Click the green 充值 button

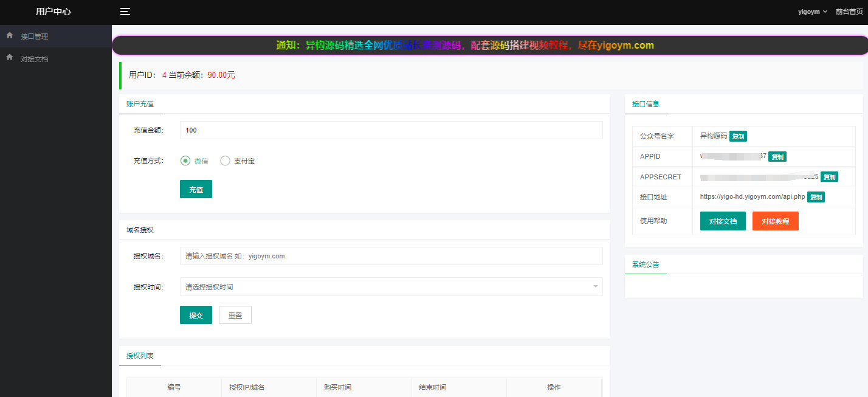[196, 190]
